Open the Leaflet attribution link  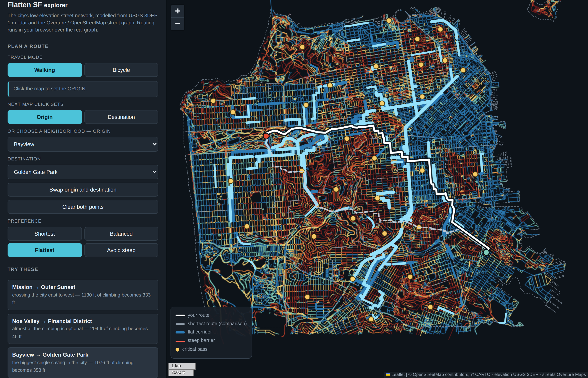(395, 374)
